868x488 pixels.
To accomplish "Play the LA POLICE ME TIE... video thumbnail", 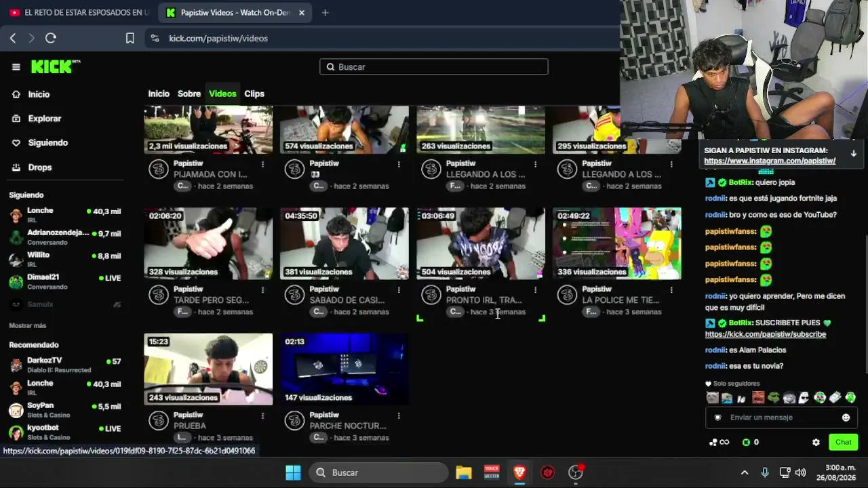I will pos(617,243).
